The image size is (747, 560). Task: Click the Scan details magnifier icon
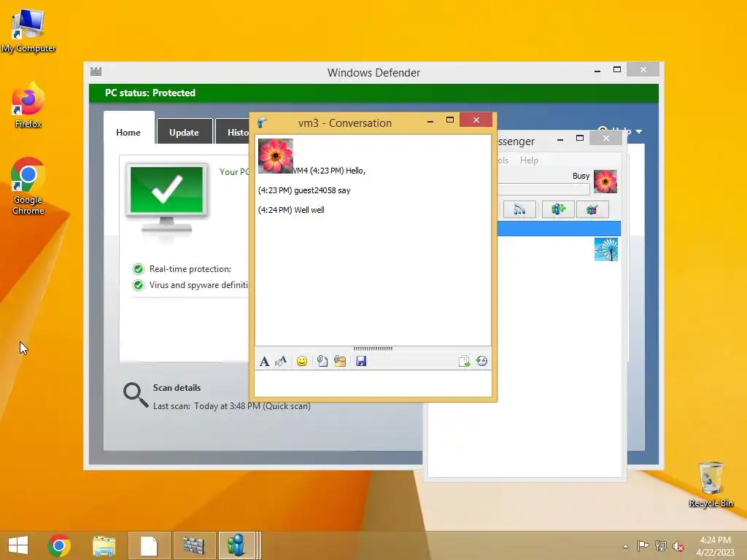(x=135, y=394)
